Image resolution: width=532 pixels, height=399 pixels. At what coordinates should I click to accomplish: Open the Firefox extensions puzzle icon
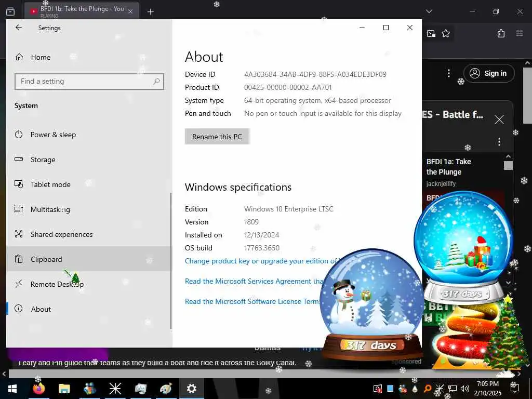click(x=501, y=33)
